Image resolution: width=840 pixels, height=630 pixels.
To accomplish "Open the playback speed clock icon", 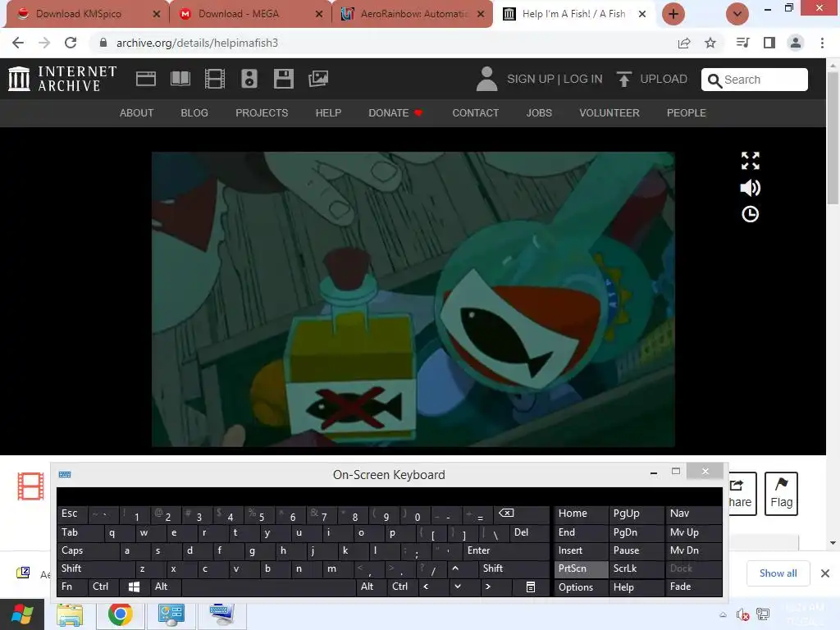I will pos(750,214).
